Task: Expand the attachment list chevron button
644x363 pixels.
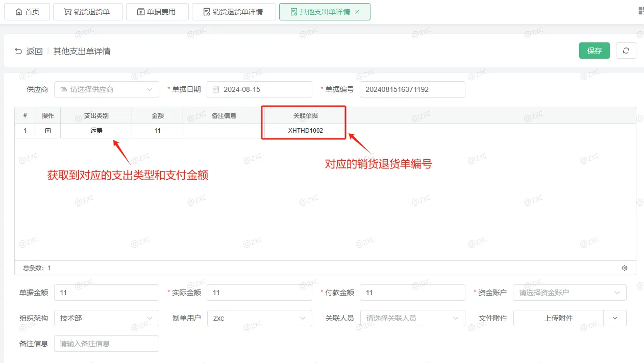Action: pos(615,318)
